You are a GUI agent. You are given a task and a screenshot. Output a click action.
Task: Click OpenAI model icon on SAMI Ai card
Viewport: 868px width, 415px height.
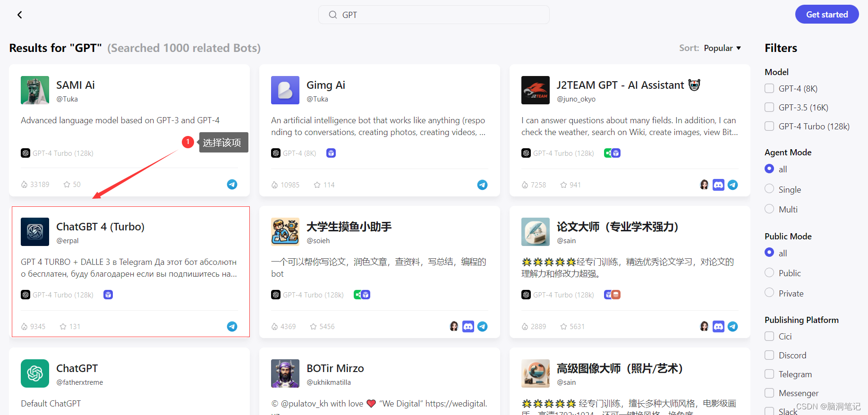(x=26, y=153)
